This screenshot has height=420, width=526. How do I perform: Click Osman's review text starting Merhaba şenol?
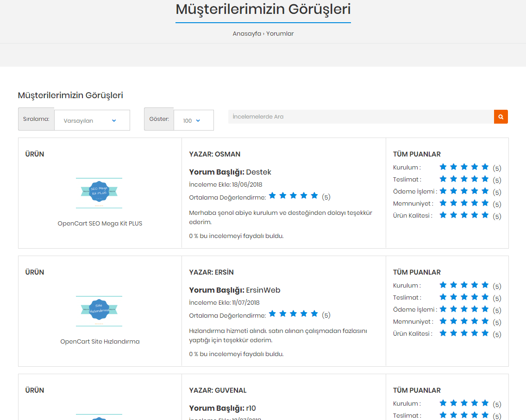point(281,217)
